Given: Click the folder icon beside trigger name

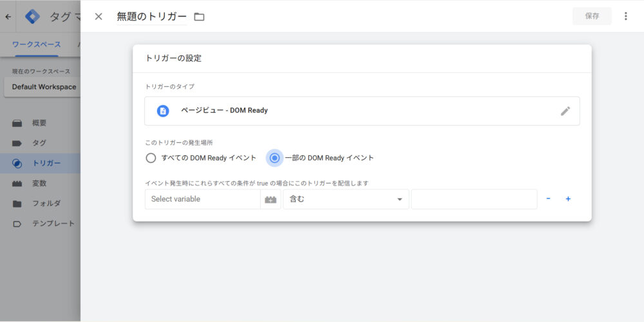Looking at the screenshot, I should coord(199,17).
